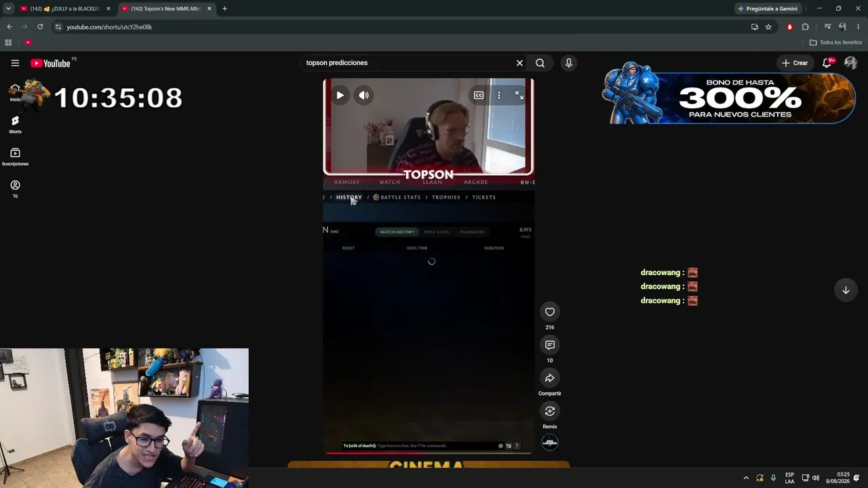This screenshot has width=868, height=488.
Task: Open the YouTube bookmark shortcut
Action: point(28,43)
